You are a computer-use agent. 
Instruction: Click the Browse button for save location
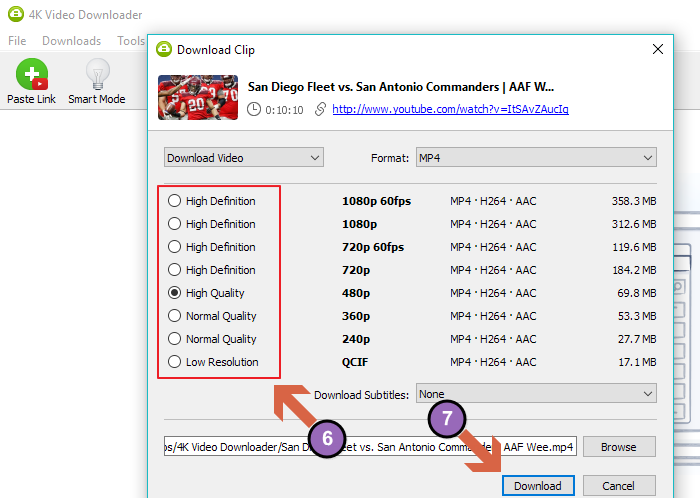point(619,447)
